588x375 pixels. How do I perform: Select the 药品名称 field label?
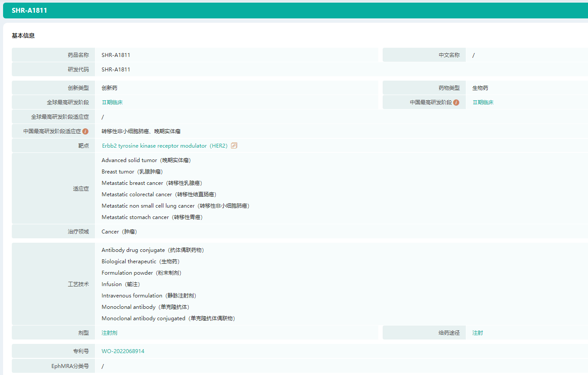pyautogui.click(x=78, y=55)
